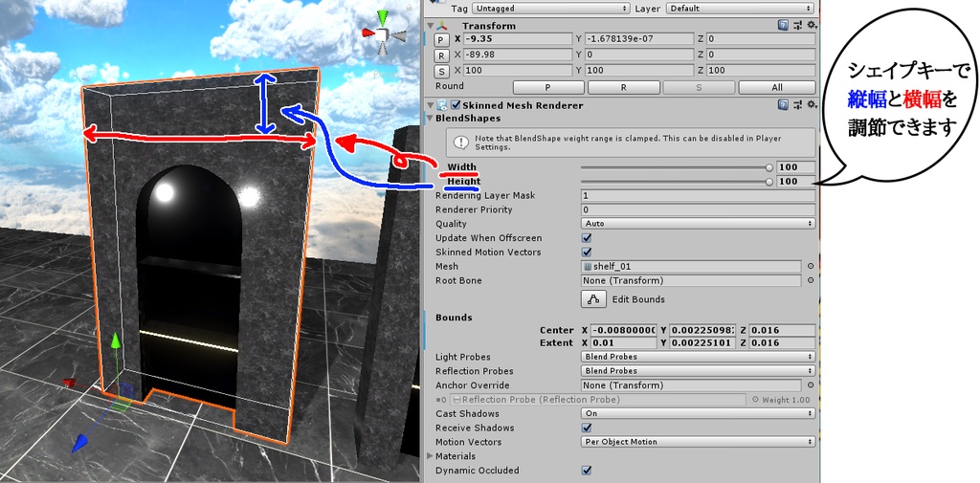
Task: Open the Reflection Probes dropdown
Action: (x=698, y=371)
